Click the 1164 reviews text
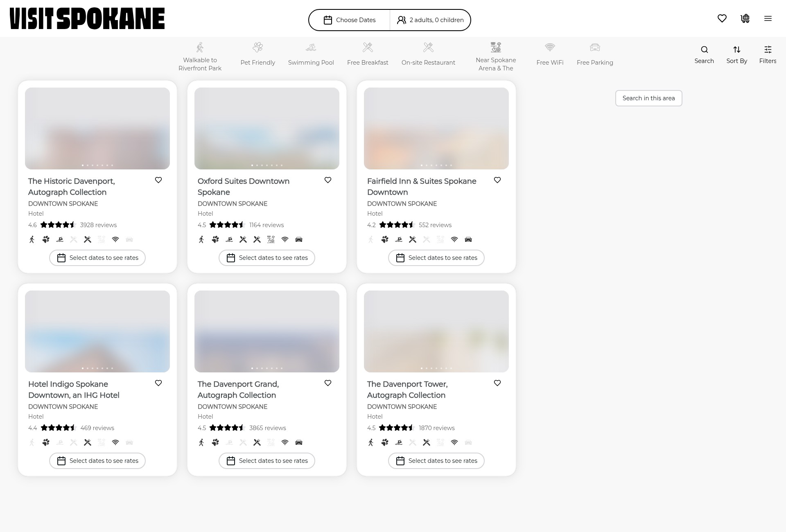Viewport: 786px width, 532px height. (x=267, y=225)
